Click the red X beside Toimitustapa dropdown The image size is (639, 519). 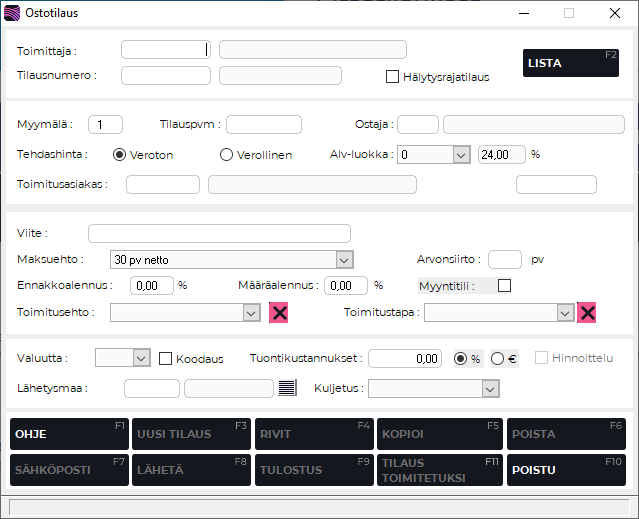point(587,313)
